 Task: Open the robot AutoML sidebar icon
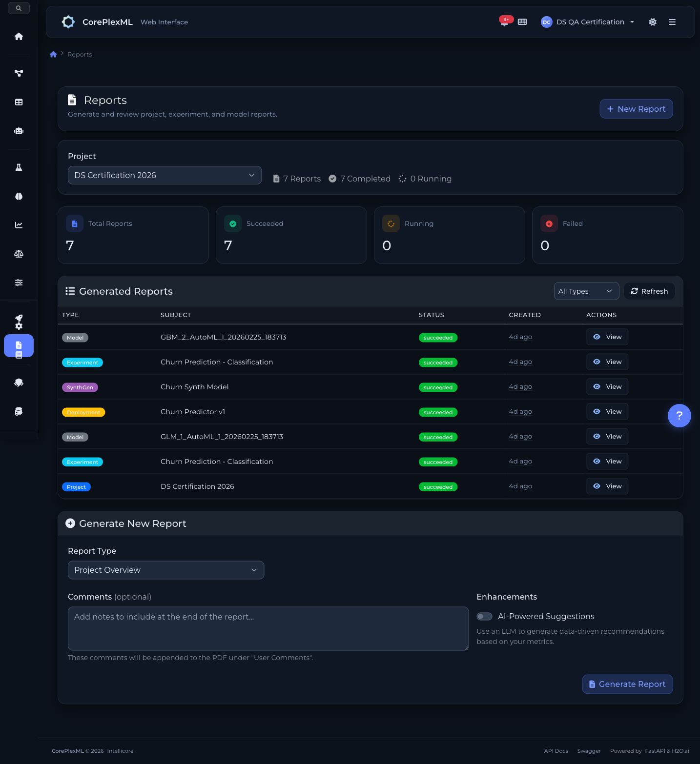pyautogui.click(x=19, y=130)
